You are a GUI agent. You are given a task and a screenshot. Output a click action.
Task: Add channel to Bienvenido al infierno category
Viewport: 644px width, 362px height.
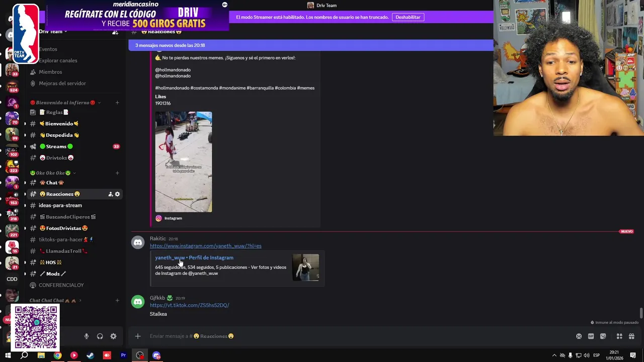(117, 103)
